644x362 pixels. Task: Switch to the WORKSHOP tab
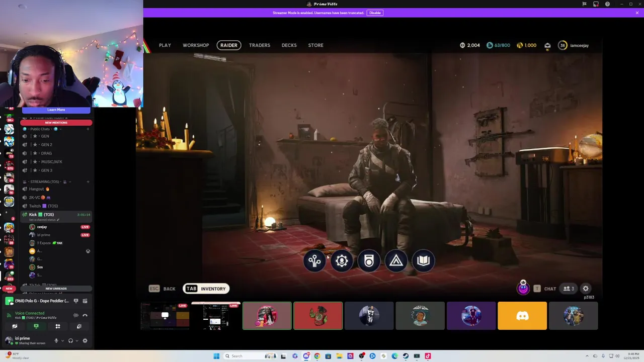click(x=196, y=45)
